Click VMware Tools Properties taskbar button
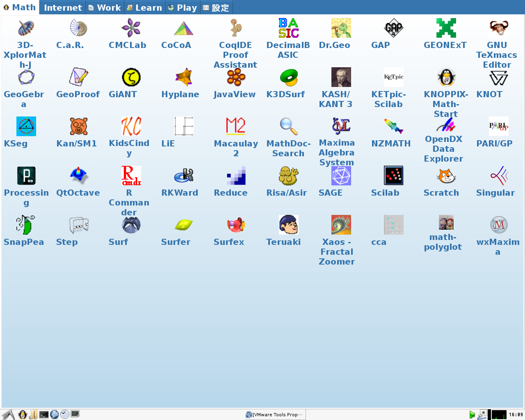This screenshot has height=420, width=525. click(274, 415)
